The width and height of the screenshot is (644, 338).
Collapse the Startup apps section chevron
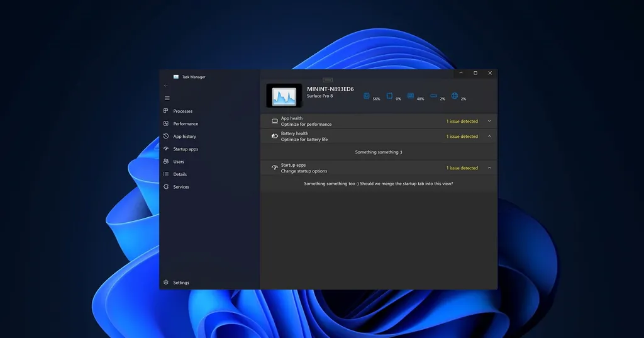point(489,168)
